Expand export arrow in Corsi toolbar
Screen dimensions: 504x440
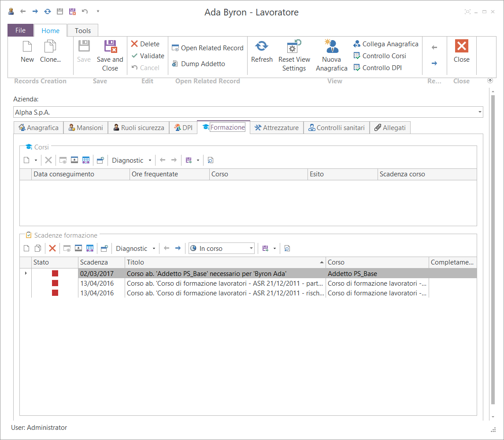[198, 160]
